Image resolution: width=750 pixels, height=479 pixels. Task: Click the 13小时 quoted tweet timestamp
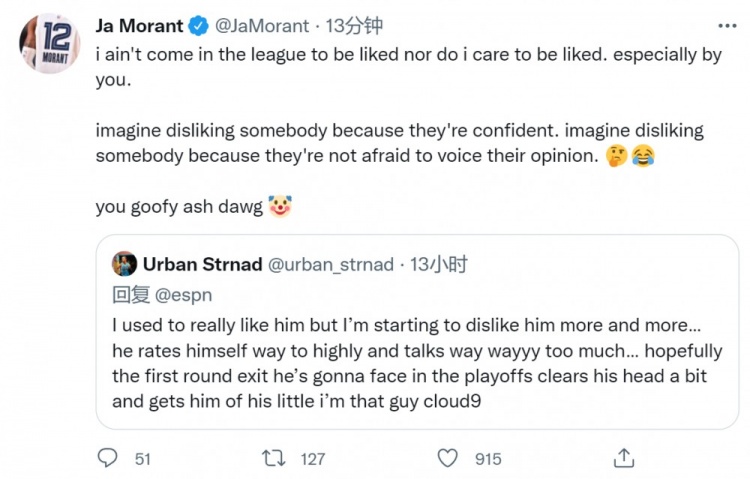438,264
